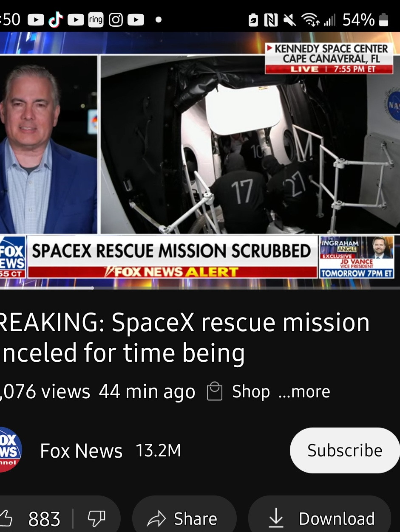Seek on the video progress bar

200,288
